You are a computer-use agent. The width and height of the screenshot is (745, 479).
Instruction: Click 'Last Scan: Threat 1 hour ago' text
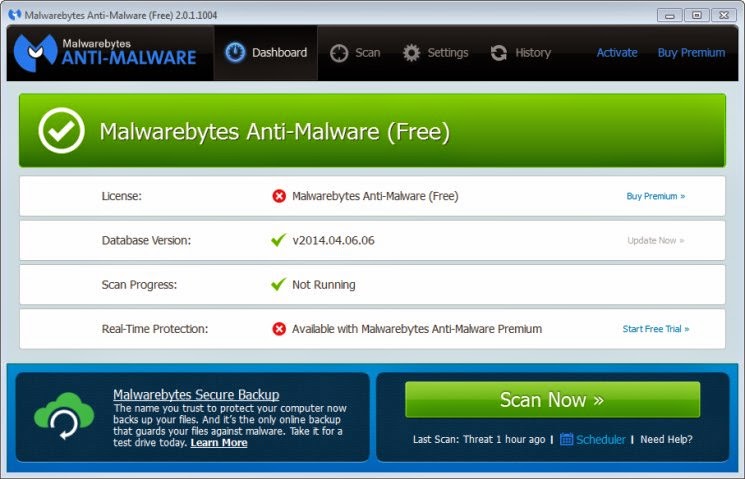[479, 440]
